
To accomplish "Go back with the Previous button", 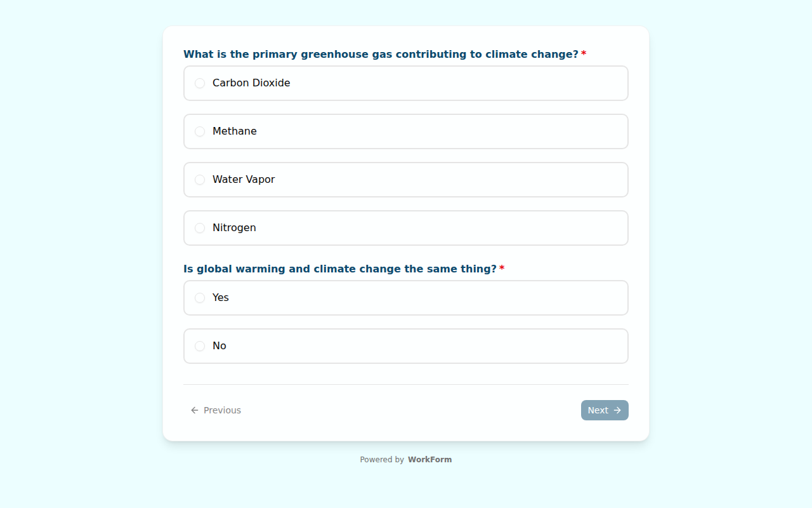I will point(216,410).
